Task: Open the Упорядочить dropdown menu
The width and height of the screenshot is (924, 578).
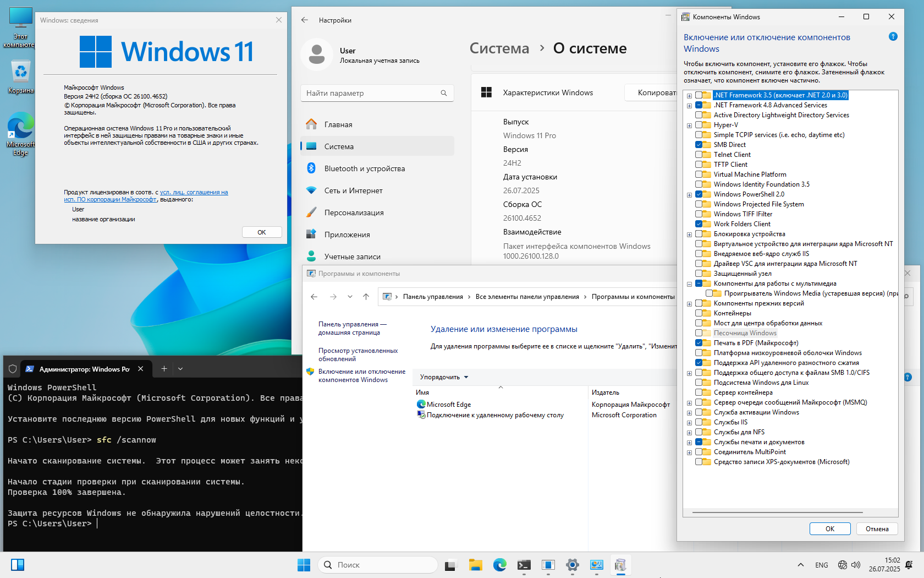Action: click(444, 377)
